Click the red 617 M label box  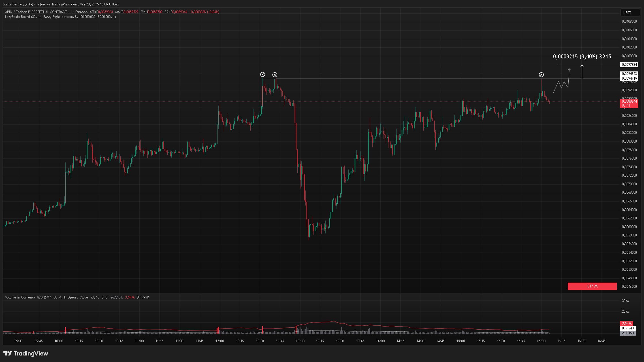592,286
